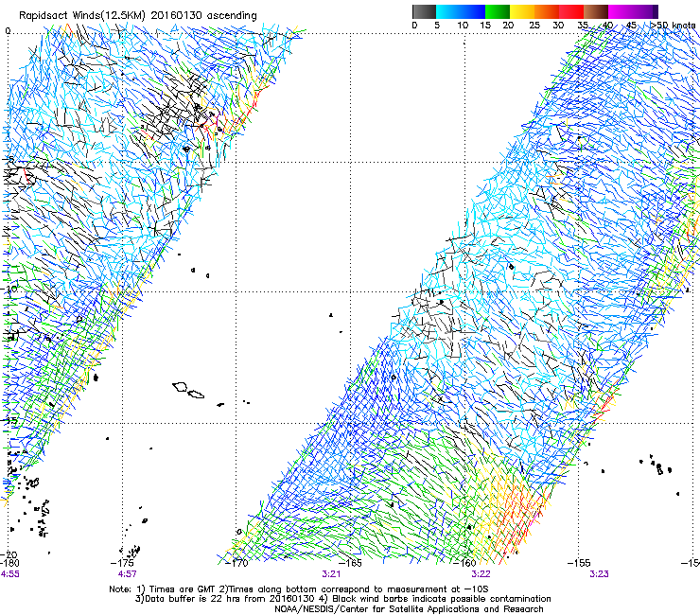Select the red 30–35 knots legend swatch
Viewport: 700px width, 615px height.
point(571,11)
